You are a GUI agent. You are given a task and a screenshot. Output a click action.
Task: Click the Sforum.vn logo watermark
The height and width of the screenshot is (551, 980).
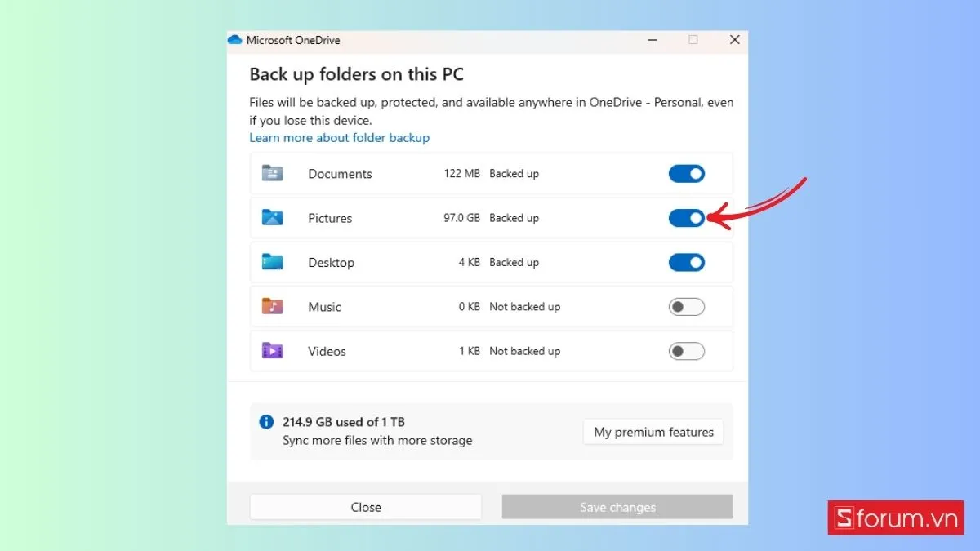pyautogui.click(x=895, y=518)
